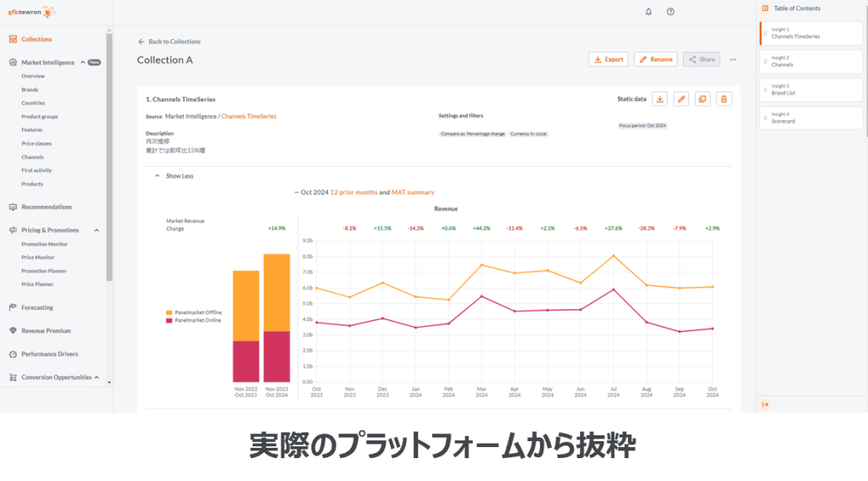Jump to Insight 3 Brand List

811,90
